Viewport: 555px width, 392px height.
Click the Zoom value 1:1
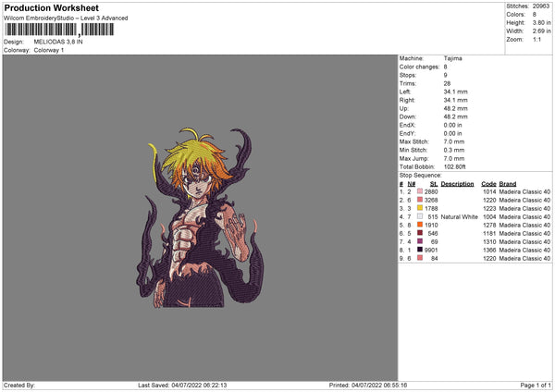click(x=536, y=40)
